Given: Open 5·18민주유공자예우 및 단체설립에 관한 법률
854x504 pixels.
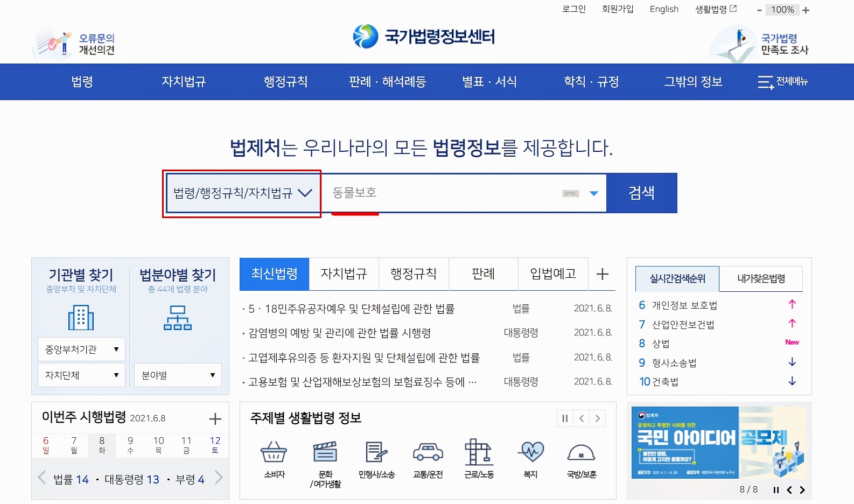Looking at the screenshot, I should coord(352,309).
